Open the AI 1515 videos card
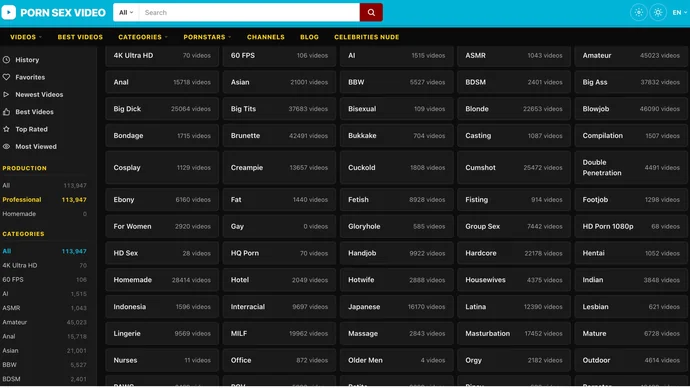 396,55
